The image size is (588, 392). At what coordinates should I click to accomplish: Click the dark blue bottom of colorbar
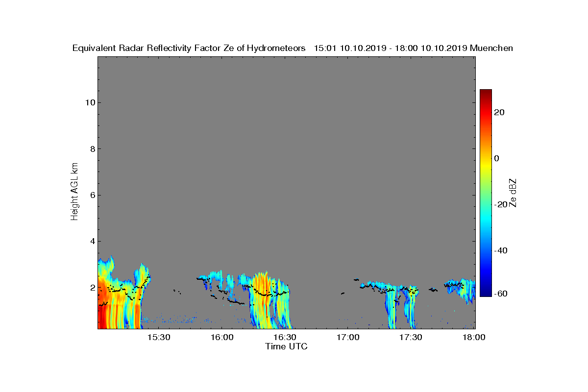pyautogui.click(x=486, y=293)
